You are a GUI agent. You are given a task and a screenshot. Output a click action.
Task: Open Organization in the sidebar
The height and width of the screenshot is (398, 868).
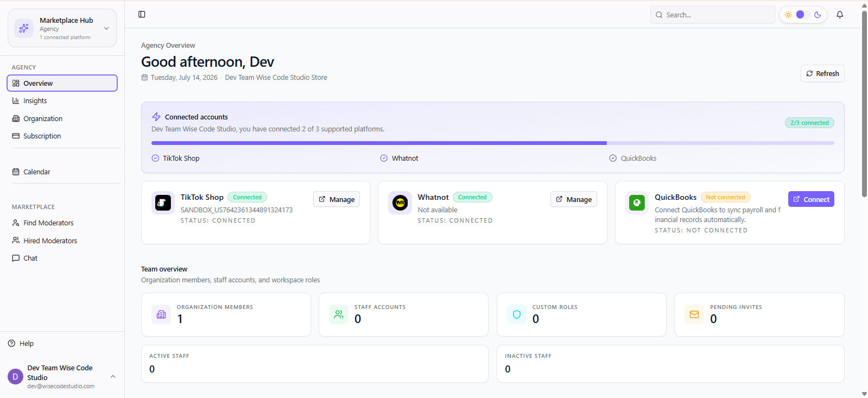pyautogui.click(x=62, y=118)
